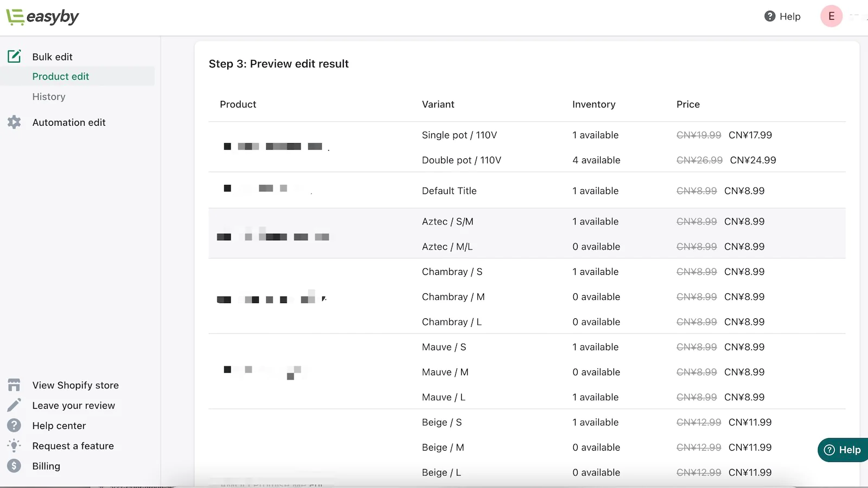Click the Bulk edit pencil icon

tap(14, 56)
